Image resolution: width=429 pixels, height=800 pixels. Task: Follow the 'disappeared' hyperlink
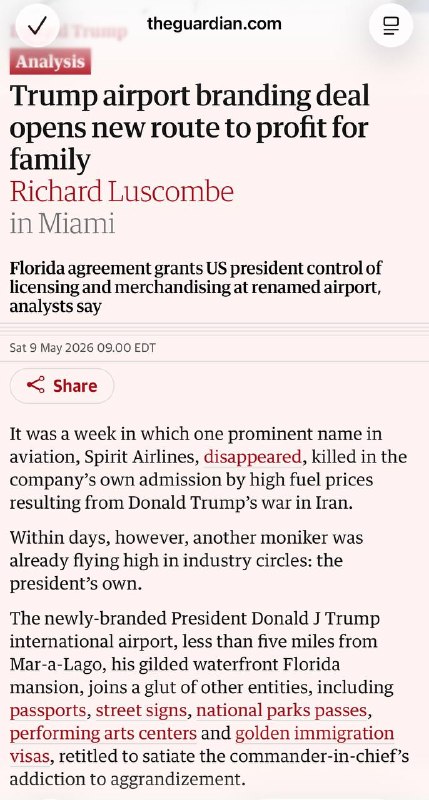(253, 457)
